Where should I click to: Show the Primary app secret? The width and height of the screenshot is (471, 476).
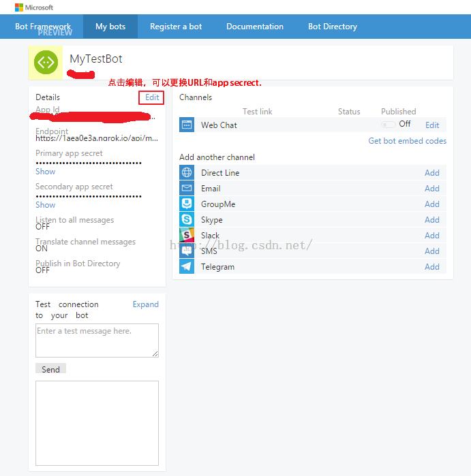45,172
